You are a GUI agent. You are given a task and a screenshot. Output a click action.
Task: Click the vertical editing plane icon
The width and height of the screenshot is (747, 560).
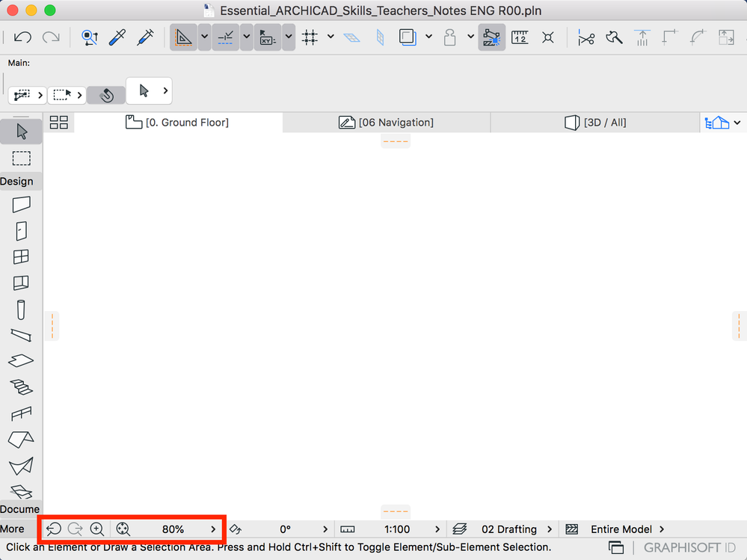click(x=380, y=37)
